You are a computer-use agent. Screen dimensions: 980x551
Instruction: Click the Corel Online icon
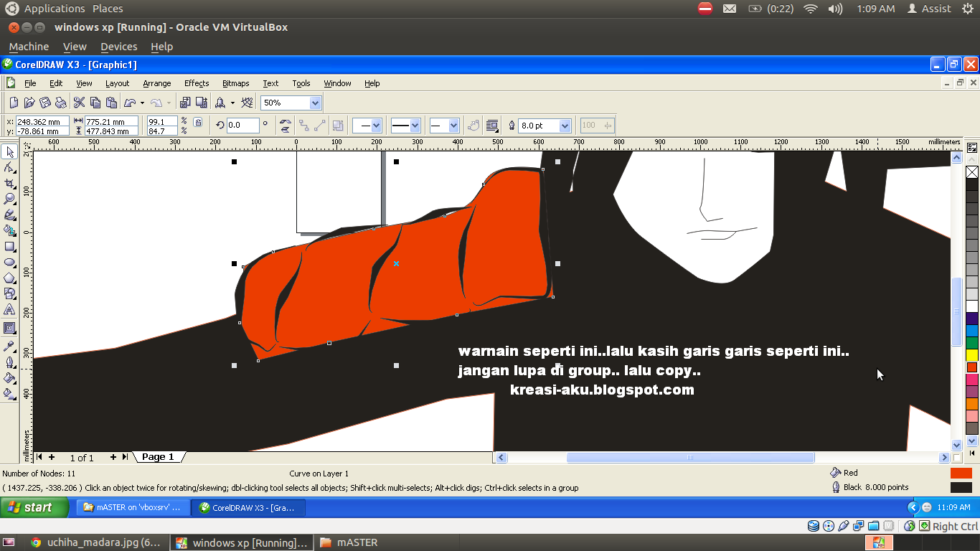coord(248,103)
